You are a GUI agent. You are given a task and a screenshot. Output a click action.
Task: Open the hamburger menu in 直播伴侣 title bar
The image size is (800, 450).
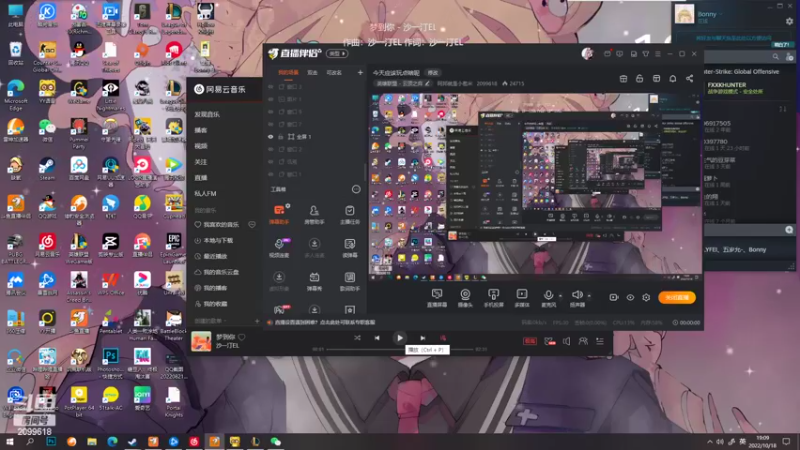click(658, 54)
